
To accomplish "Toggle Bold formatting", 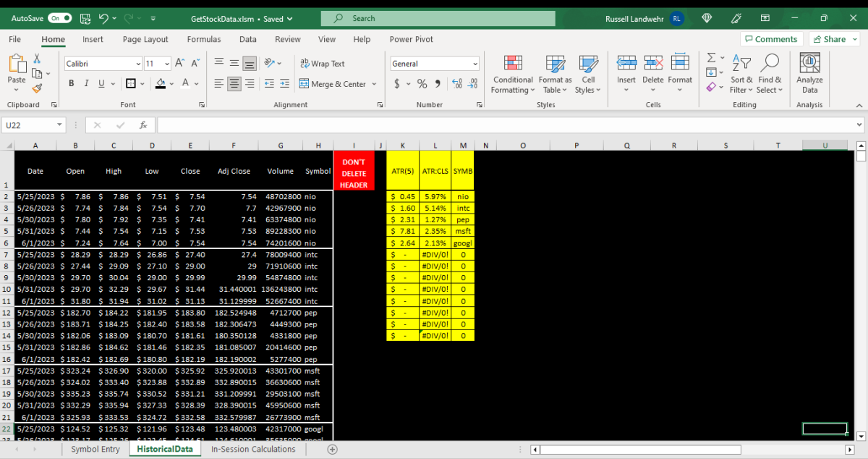I will point(72,84).
